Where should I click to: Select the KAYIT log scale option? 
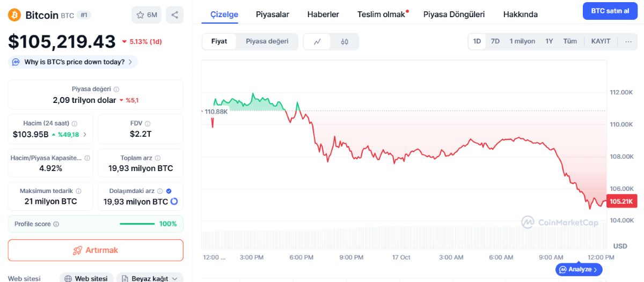click(601, 41)
